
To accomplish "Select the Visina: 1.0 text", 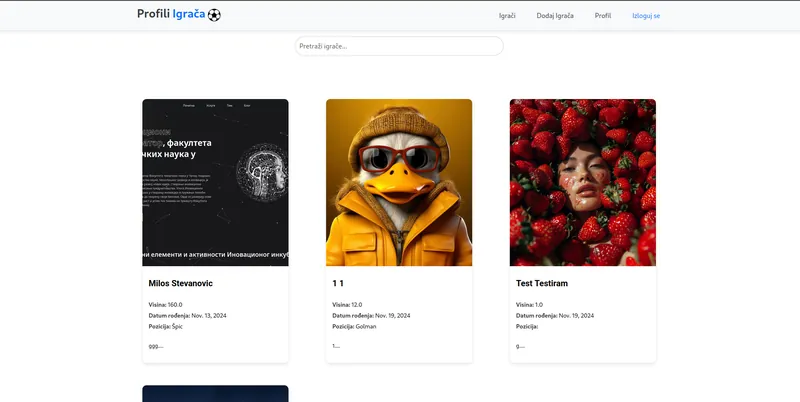I will pos(529,305).
